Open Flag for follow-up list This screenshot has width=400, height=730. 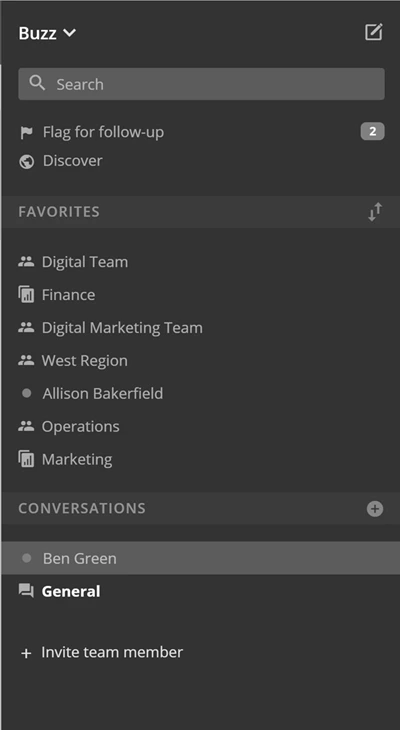click(103, 132)
